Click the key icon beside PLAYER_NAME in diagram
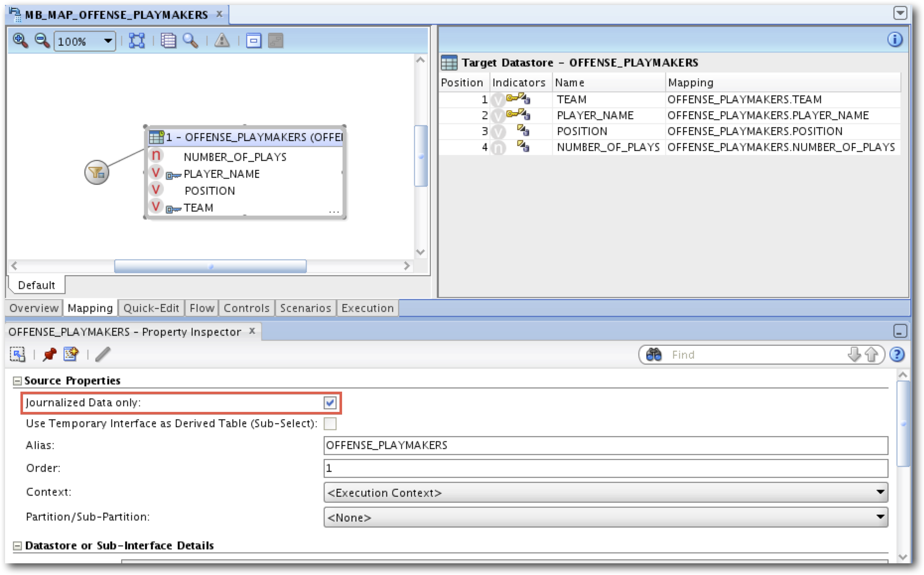The width and height of the screenshot is (924, 575). click(173, 175)
